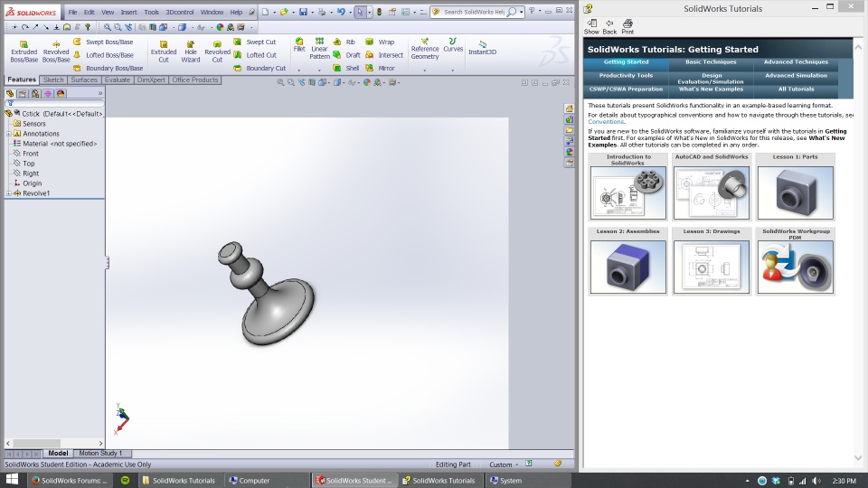Open the Curves tool
The height and width of the screenshot is (488, 868).
[x=453, y=45]
